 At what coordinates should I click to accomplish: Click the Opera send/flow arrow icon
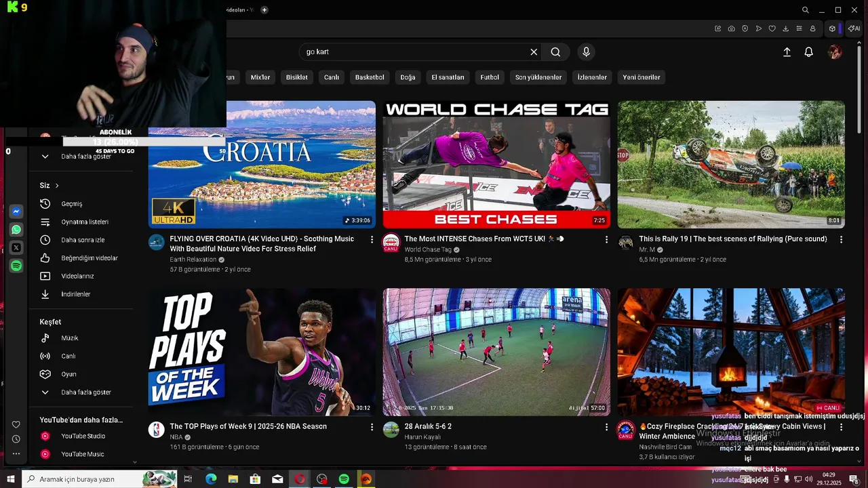[758, 28]
